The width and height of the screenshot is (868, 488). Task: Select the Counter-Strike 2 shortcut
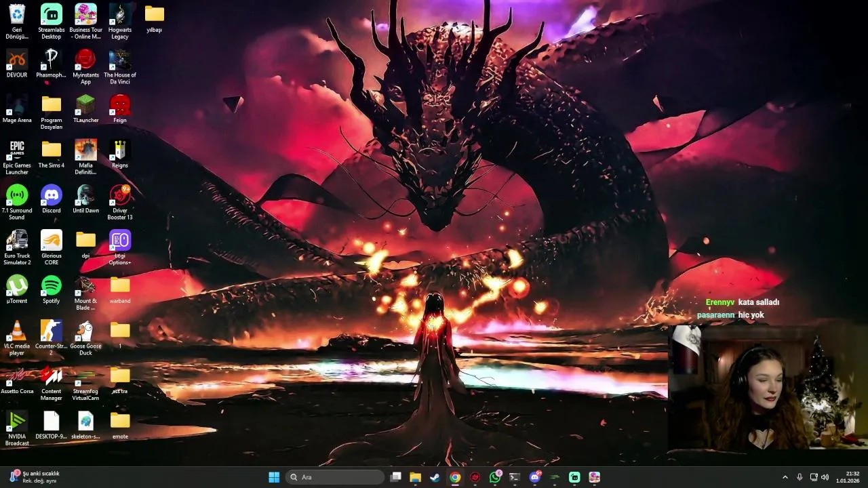click(52, 338)
